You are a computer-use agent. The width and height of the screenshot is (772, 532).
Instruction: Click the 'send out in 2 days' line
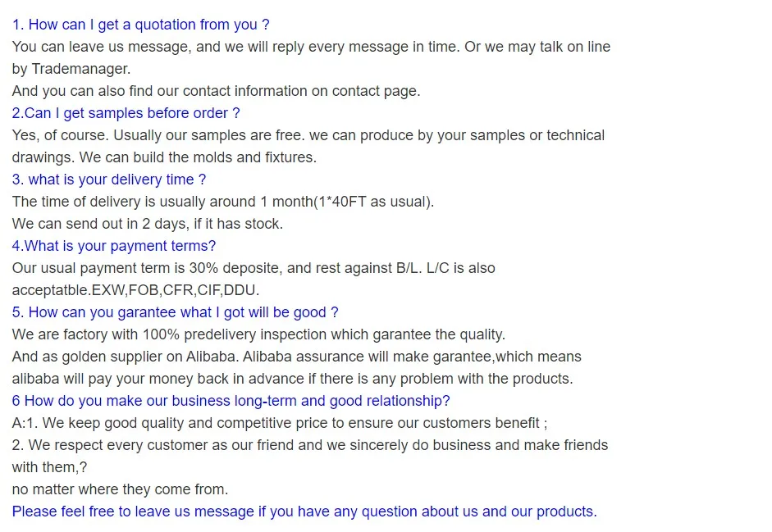(x=147, y=224)
